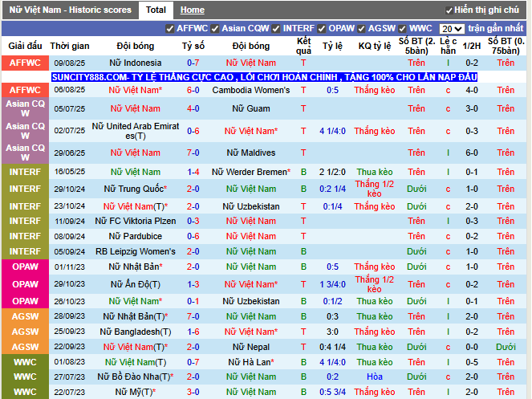This screenshot has width=532, height=399.
Task: Click the date 29/10/24
Action: tap(70, 189)
